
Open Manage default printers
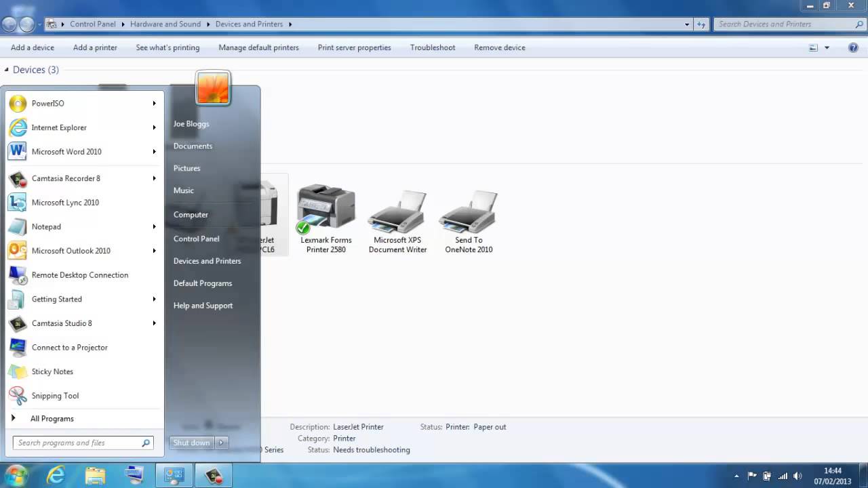point(258,47)
